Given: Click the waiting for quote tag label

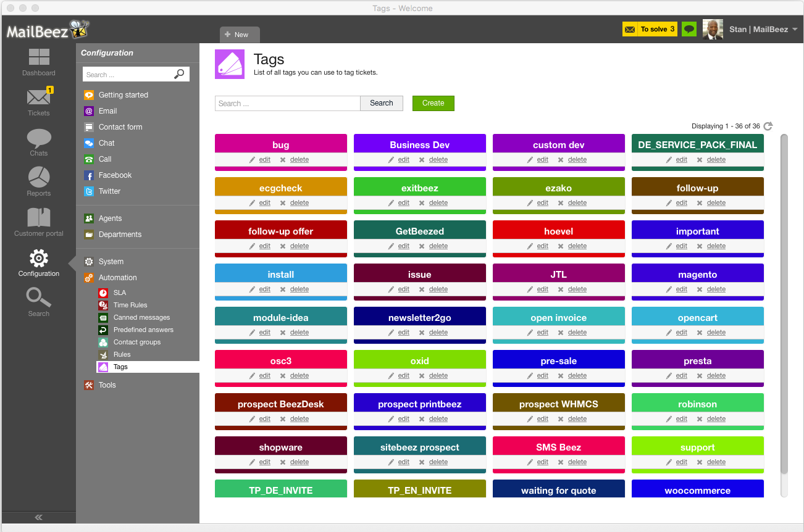Looking at the screenshot, I should (x=559, y=491).
